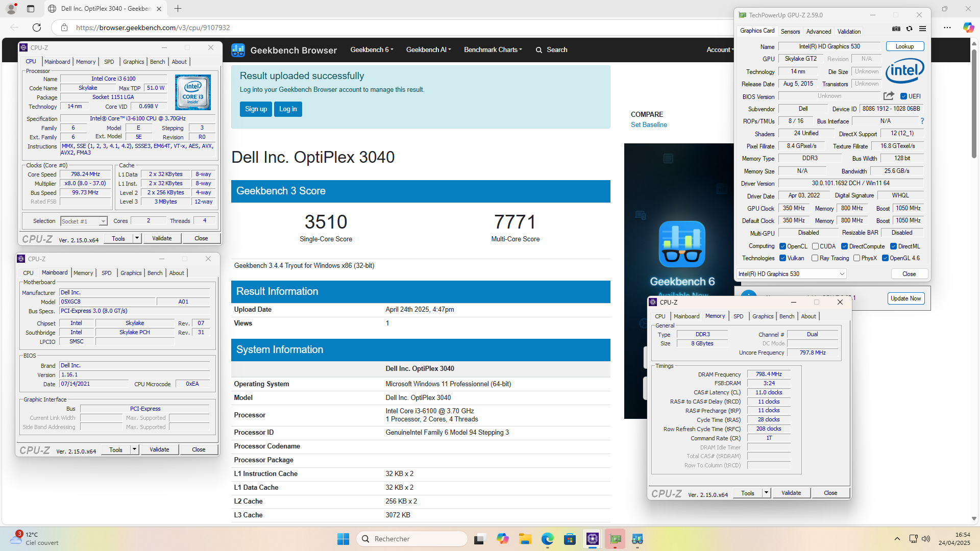Viewport: 980px width, 551px height.
Task: Switch to the Sensors tab in GPU-Z
Action: (790, 32)
